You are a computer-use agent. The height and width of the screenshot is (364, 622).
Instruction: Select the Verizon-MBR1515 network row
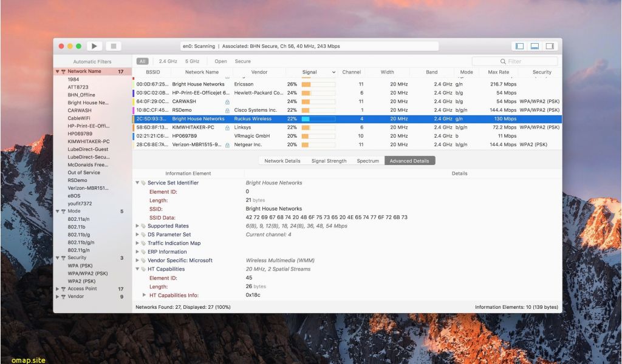(x=347, y=145)
